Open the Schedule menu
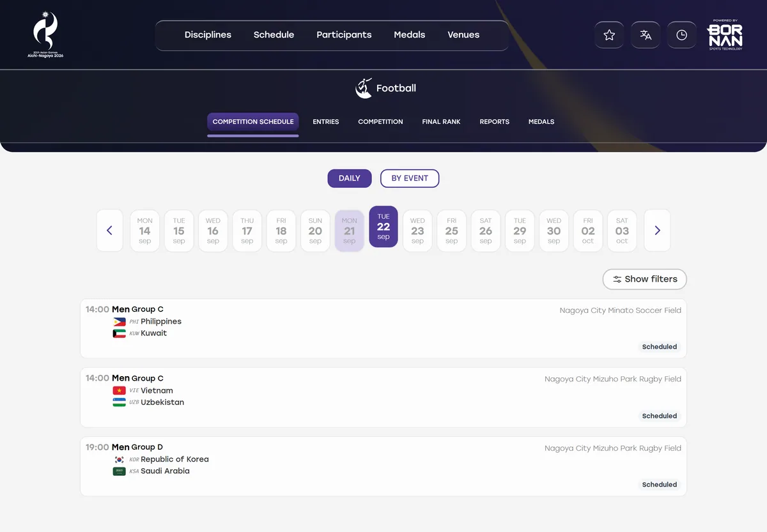Image resolution: width=767 pixels, height=532 pixels. (x=274, y=35)
